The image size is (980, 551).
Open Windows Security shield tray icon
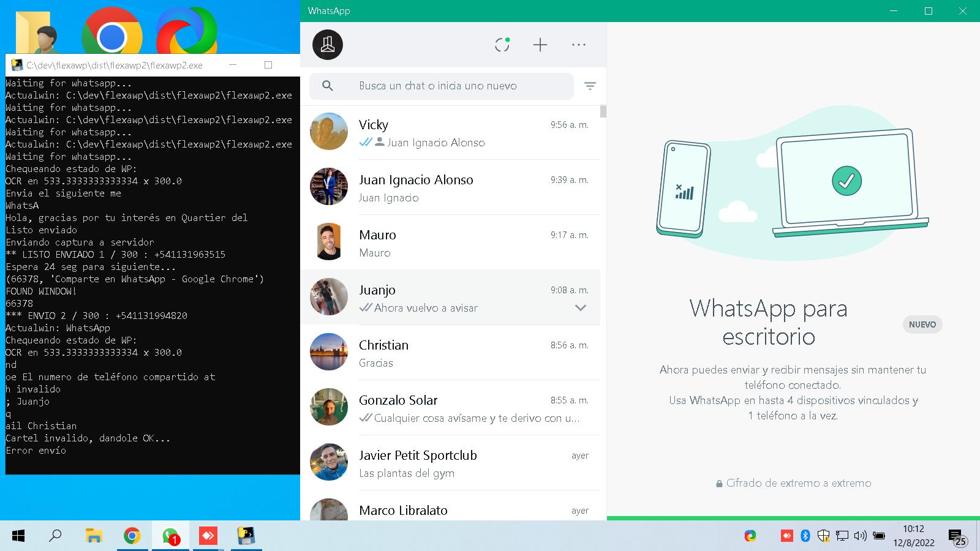824,536
